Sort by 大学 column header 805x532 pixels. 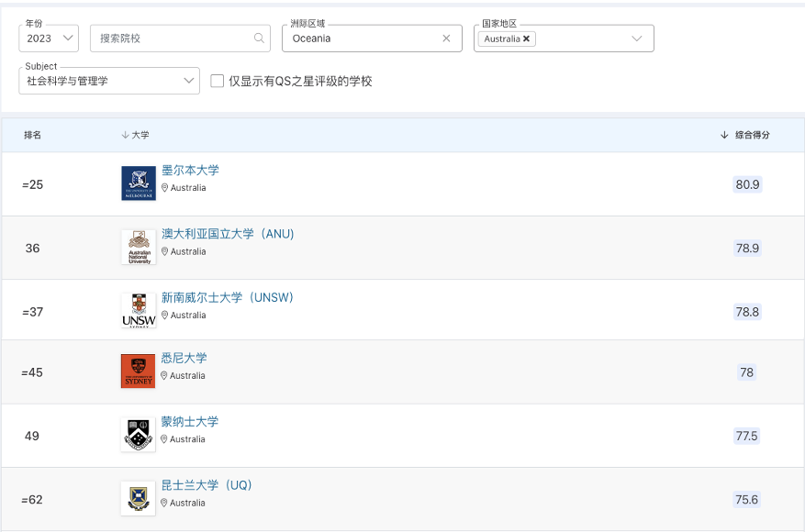136,135
